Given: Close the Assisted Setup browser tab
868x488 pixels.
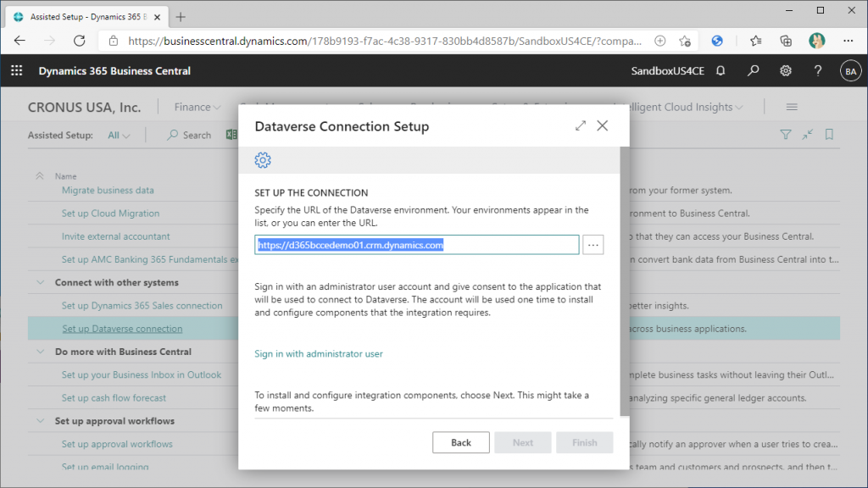Looking at the screenshot, I should click(157, 17).
